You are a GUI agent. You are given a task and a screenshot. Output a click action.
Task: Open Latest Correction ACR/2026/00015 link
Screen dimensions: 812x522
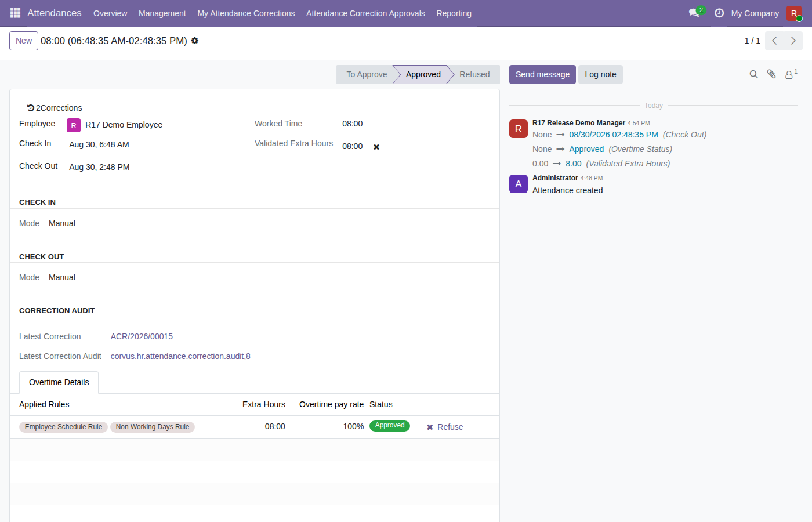(x=142, y=336)
